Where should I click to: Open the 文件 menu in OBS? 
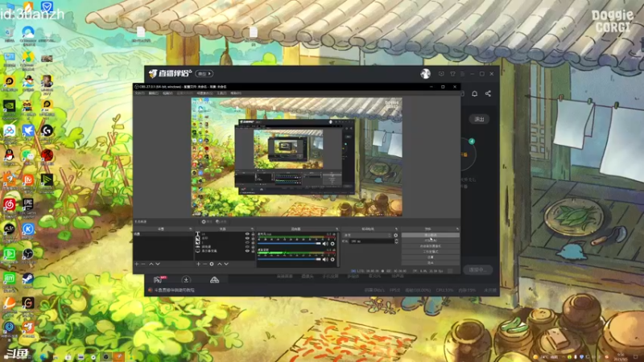pyautogui.click(x=139, y=93)
